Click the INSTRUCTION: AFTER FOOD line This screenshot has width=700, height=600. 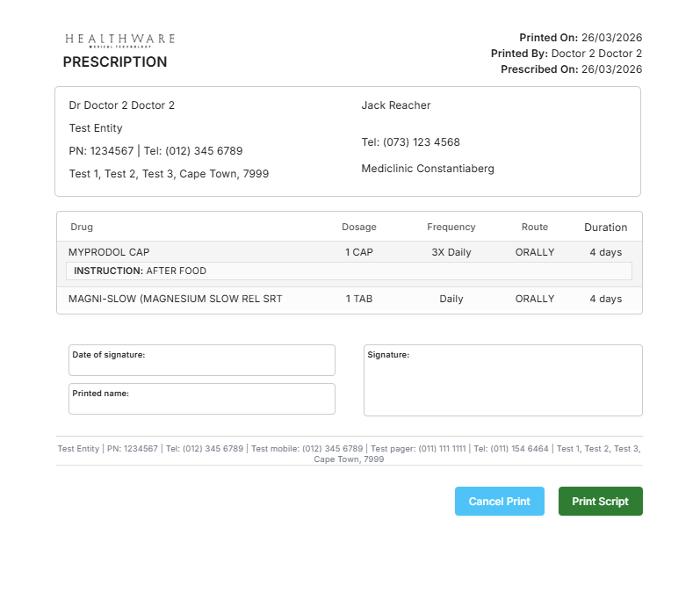349,271
